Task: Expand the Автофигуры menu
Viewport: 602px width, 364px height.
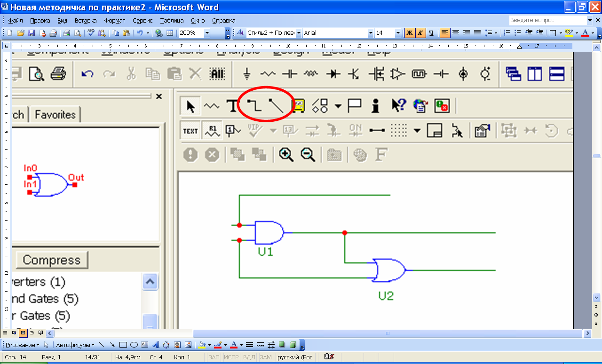Action: tap(75, 345)
